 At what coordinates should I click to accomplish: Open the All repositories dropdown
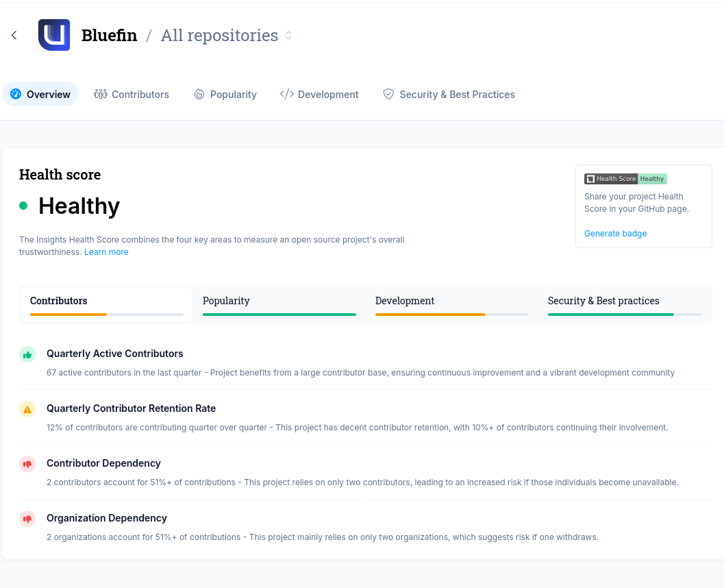coord(227,36)
